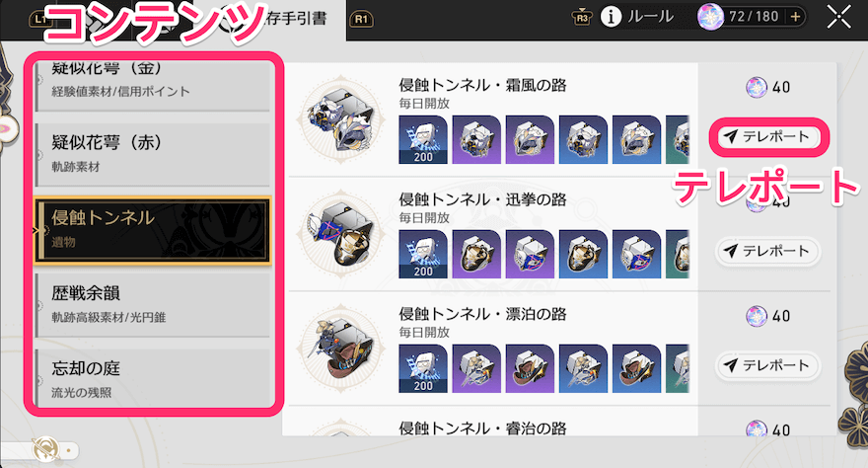Select the 迅拳の路 relic set emblem
The height and width of the screenshot is (468, 868).
[341, 234]
